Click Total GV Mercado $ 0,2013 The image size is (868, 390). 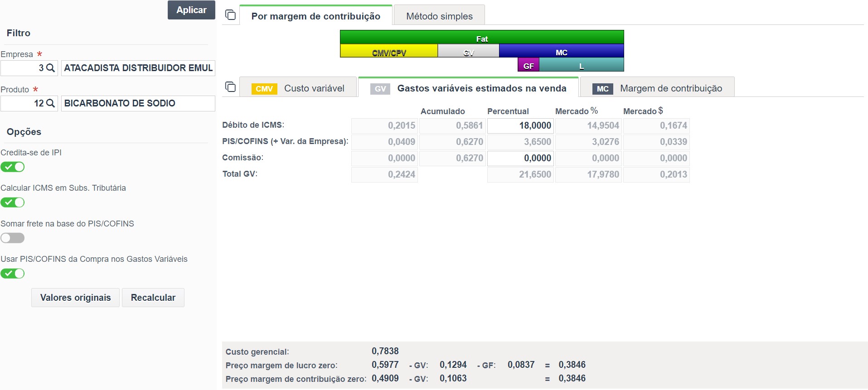(656, 174)
